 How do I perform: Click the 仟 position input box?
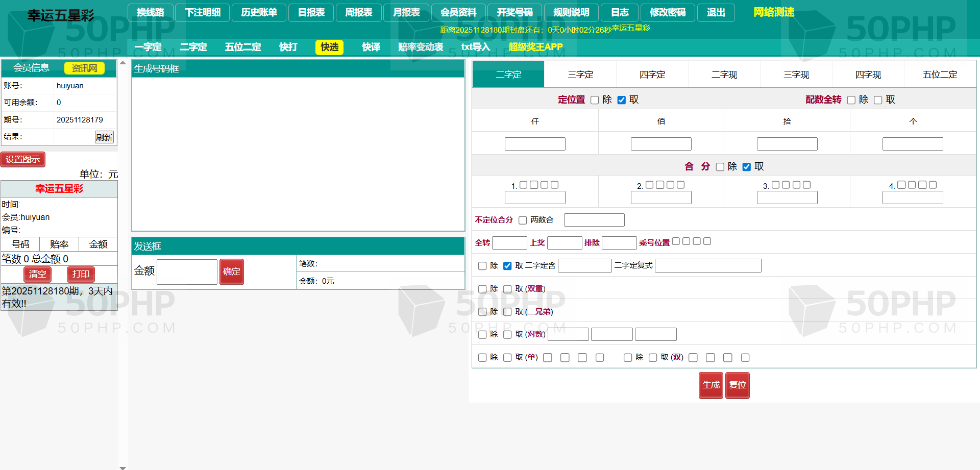535,144
